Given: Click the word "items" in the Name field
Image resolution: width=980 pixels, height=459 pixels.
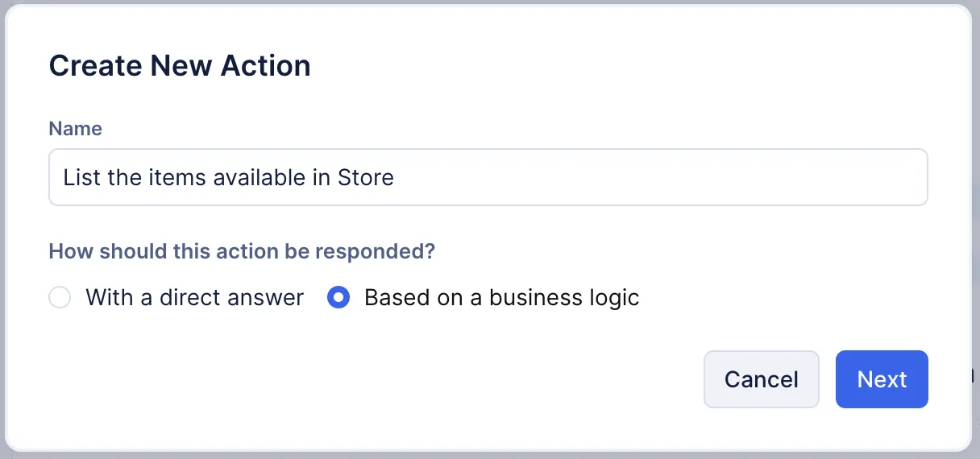Looking at the screenshot, I should (177, 177).
